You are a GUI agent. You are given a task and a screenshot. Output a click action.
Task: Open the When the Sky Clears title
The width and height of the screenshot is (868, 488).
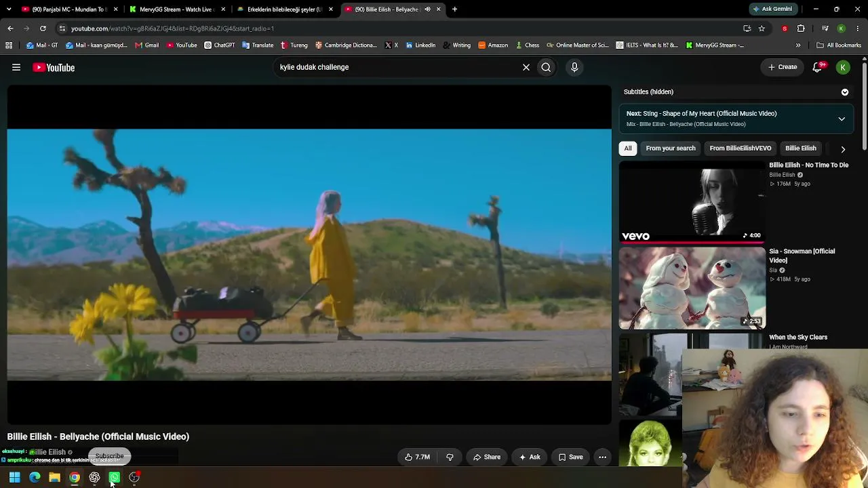[x=798, y=338]
